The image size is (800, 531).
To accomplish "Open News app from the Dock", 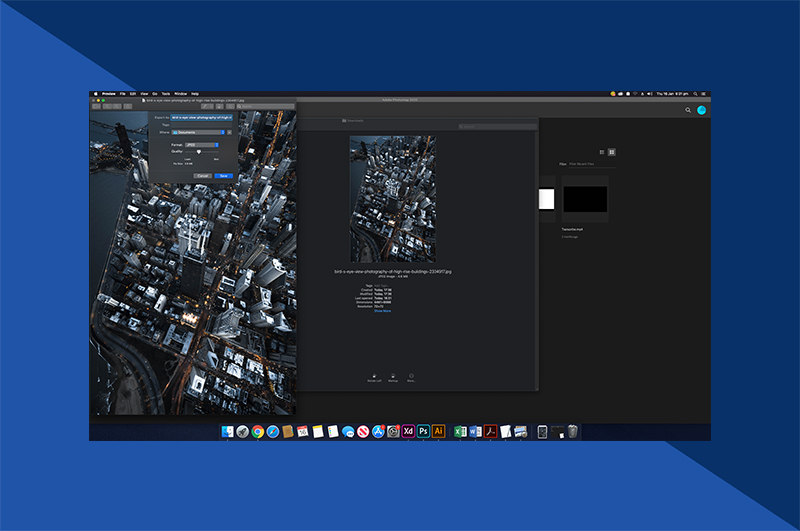I will (x=363, y=432).
